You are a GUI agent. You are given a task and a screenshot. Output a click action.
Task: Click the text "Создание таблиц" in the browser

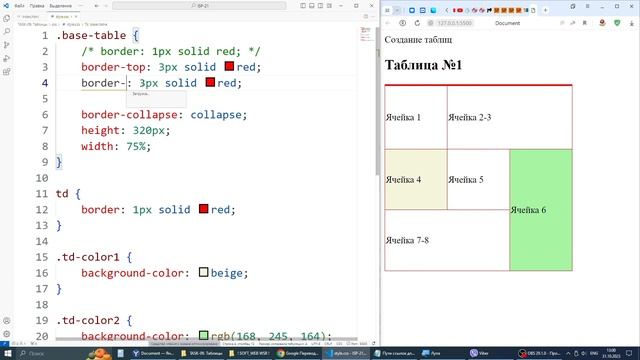click(418, 40)
